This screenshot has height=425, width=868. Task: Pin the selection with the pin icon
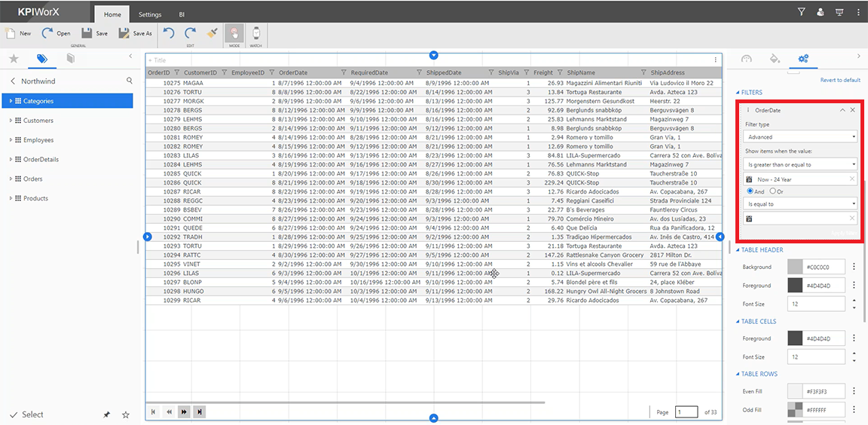[106, 414]
